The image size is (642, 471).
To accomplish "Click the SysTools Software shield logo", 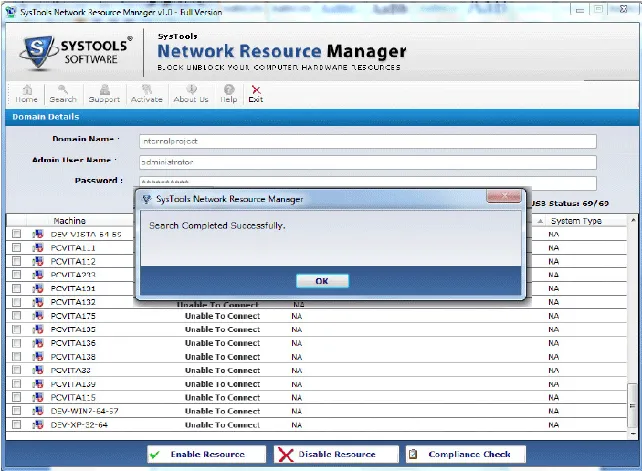I will pos(38,52).
